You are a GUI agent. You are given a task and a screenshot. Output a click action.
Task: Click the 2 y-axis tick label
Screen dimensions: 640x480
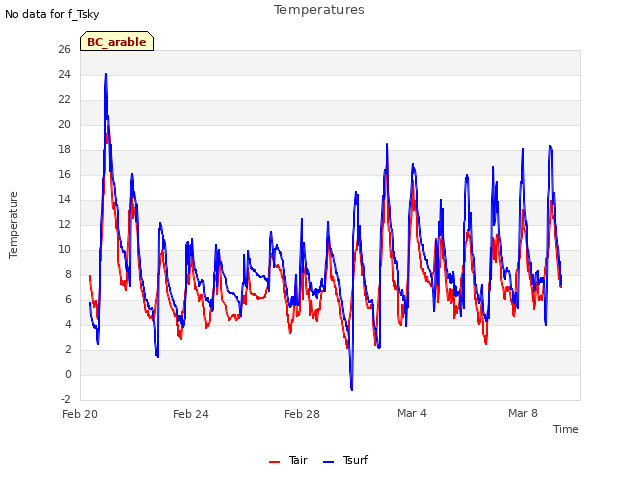(68, 349)
